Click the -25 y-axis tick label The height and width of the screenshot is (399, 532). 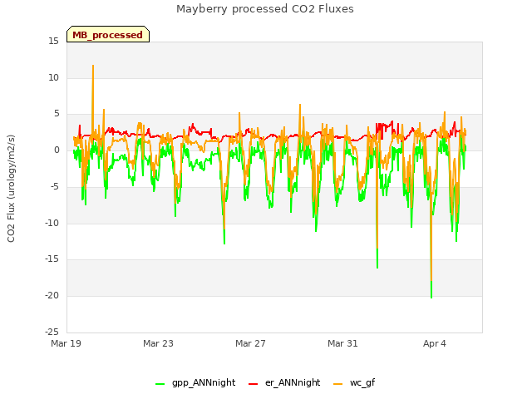point(52,332)
